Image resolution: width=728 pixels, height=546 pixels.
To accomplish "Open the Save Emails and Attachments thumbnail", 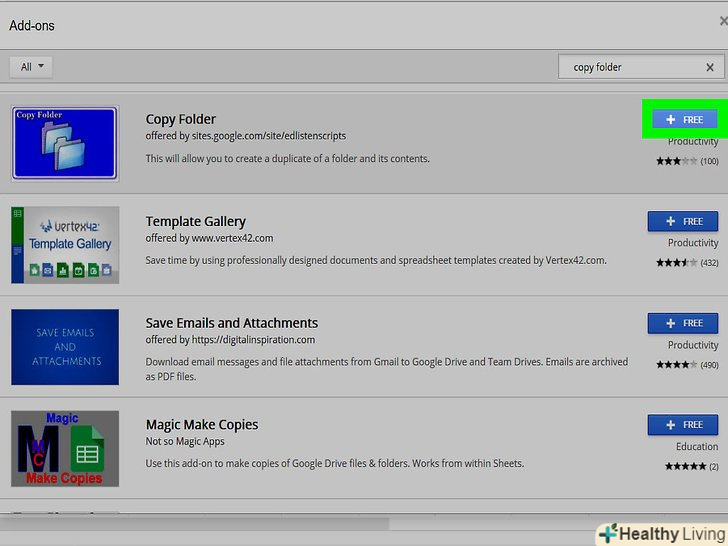I will 65,347.
